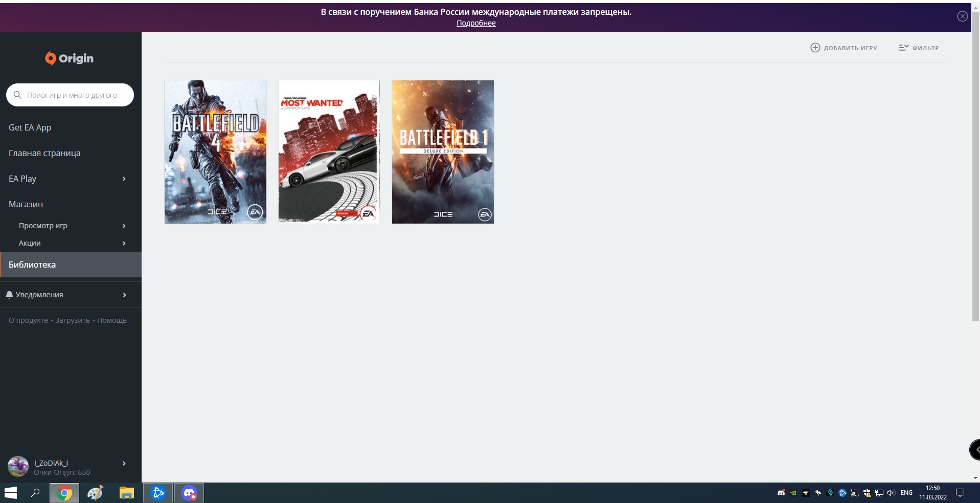Click the search magnifier icon

[17, 95]
